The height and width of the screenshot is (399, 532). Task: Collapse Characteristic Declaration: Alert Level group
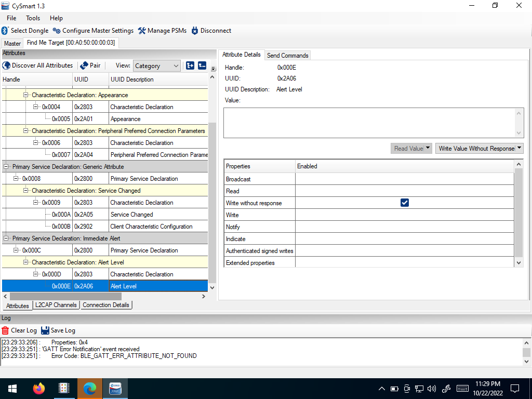[x=25, y=262]
